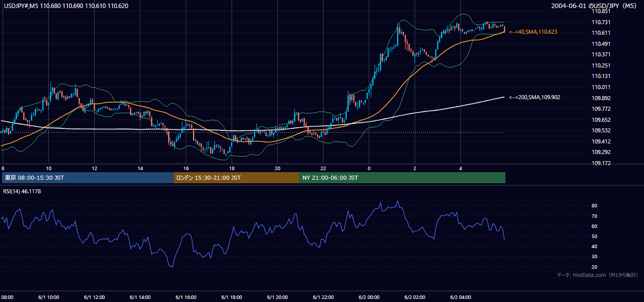
Task: Click the 6/1 22:00 time label
Action: tap(324, 297)
